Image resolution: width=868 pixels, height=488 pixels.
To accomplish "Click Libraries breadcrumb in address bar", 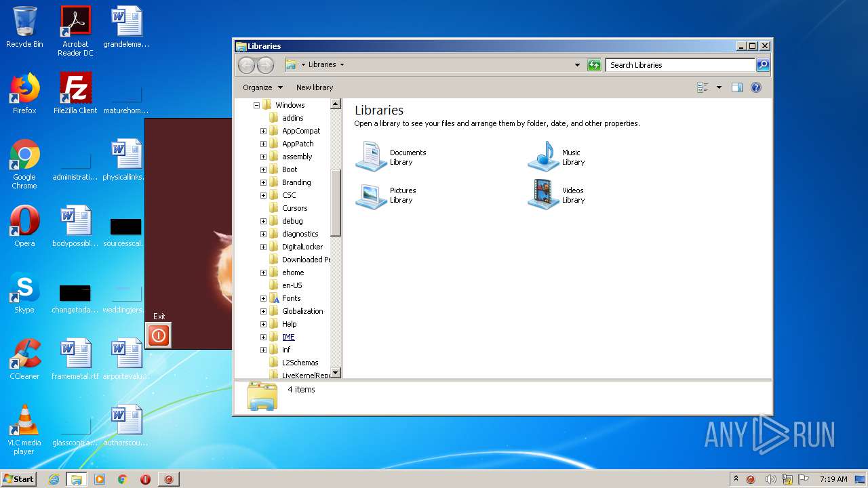I will [x=322, y=65].
